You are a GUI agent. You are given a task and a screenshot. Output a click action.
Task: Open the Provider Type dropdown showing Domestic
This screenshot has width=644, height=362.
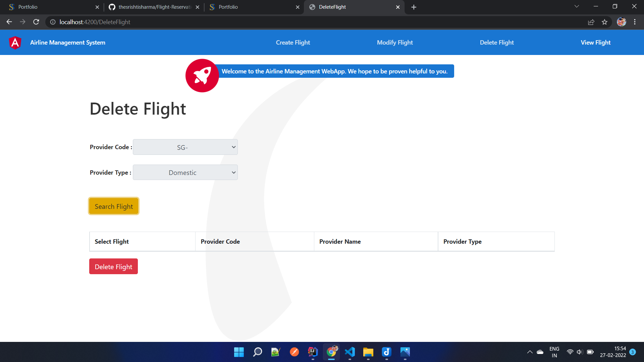pyautogui.click(x=185, y=172)
